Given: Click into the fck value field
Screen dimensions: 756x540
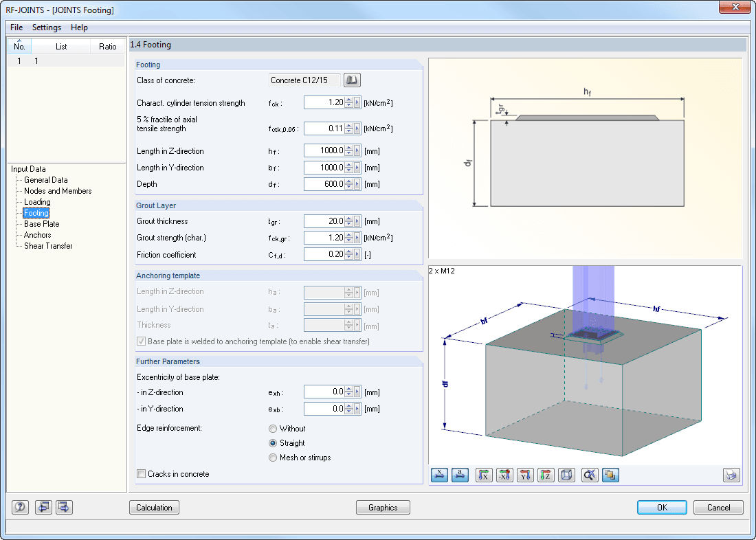Looking at the screenshot, I should coord(324,102).
